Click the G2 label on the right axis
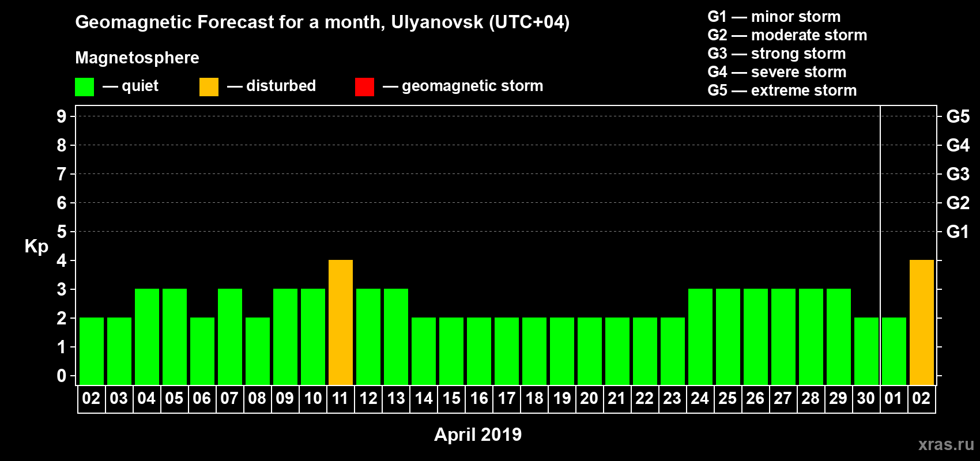This screenshot has width=980, height=461. [x=958, y=203]
